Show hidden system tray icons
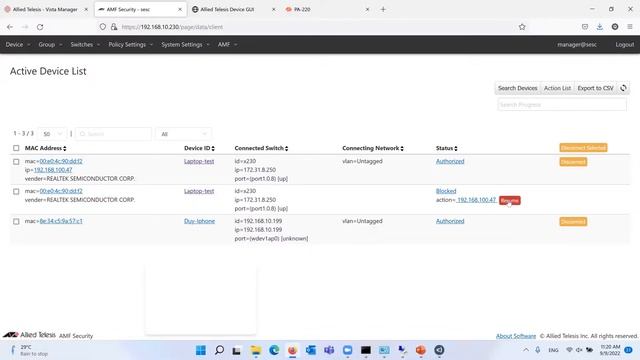 (526, 350)
